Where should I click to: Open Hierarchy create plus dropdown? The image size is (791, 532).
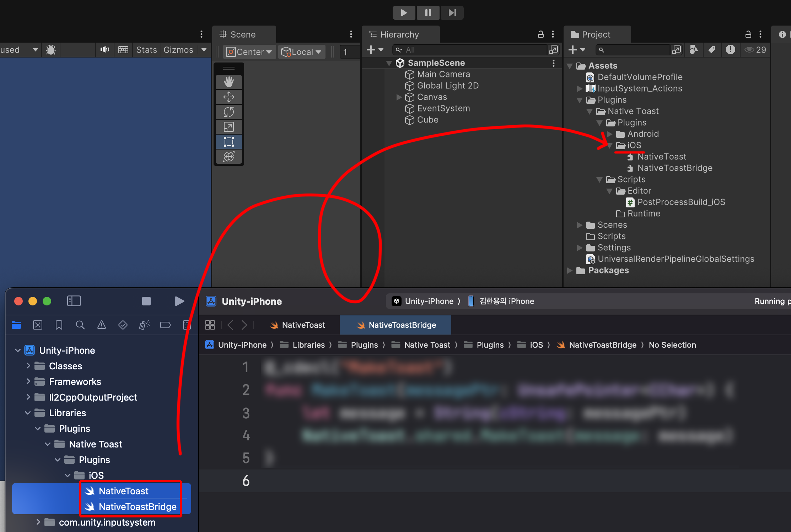[375, 50]
